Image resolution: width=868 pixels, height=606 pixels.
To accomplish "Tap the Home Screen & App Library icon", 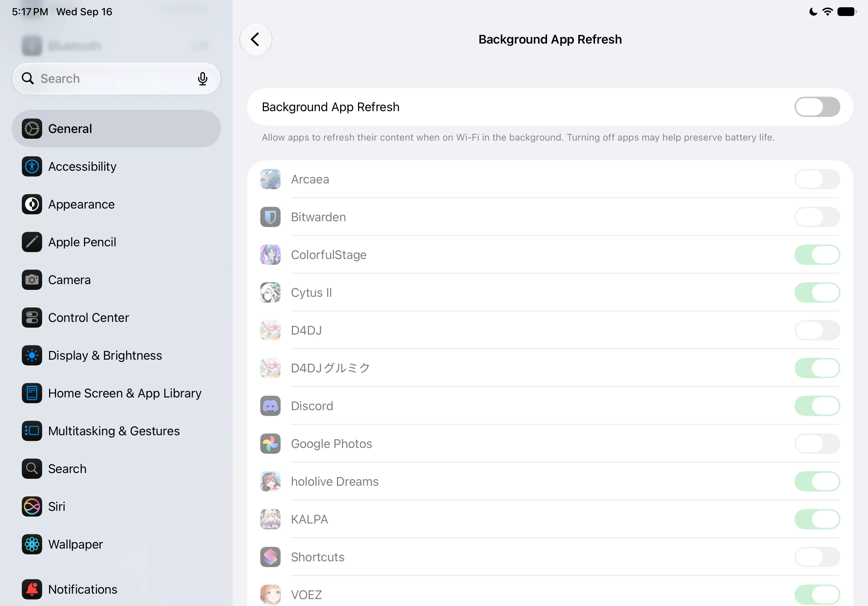I will pyautogui.click(x=32, y=393).
